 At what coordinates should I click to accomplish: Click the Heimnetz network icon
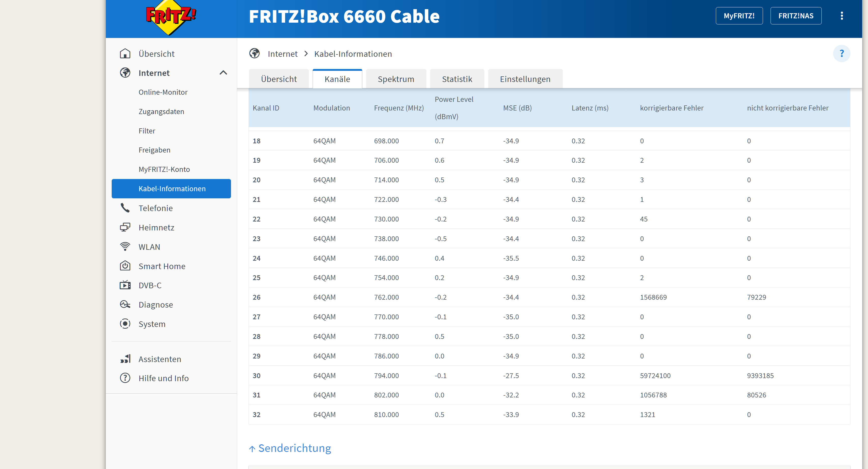(125, 227)
